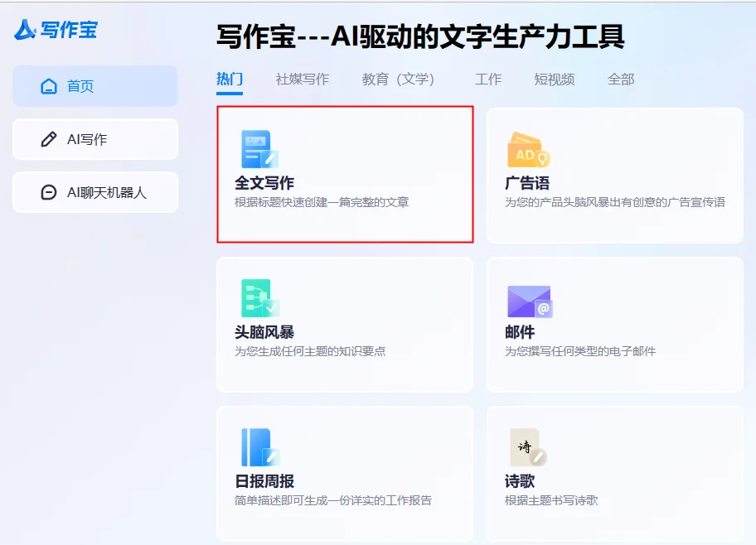Show the 全部 tab
Screen dimensions: 756x545
[621, 79]
